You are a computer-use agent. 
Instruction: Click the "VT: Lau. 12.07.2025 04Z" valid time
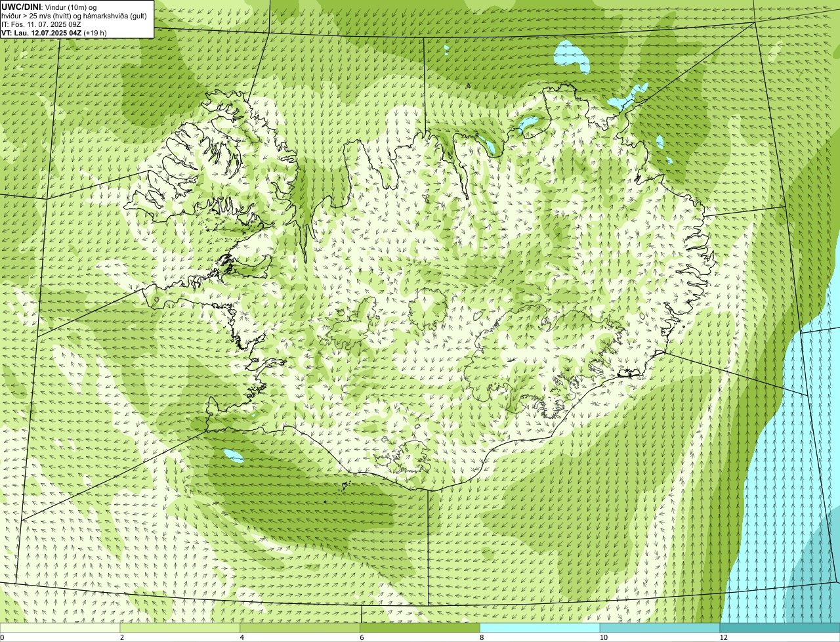41,33
